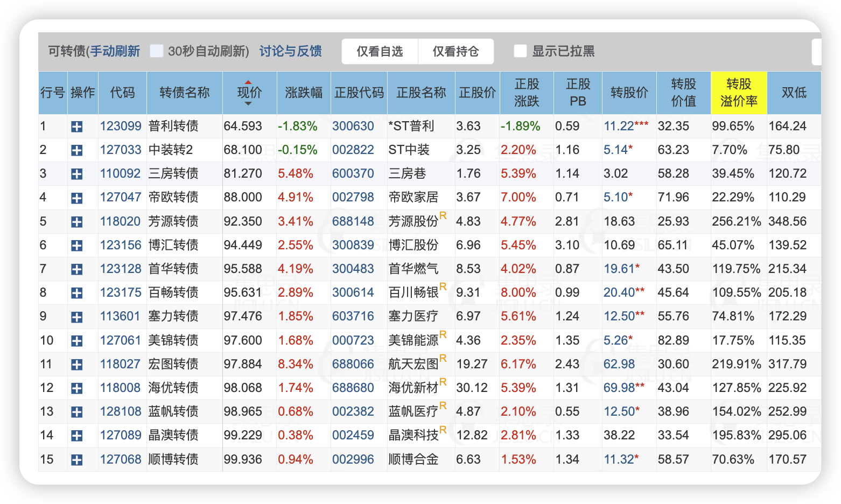Viewport: 841px width, 504px height.
Task: Click the R badge next to 百川畅银
Action: click(x=443, y=287)
